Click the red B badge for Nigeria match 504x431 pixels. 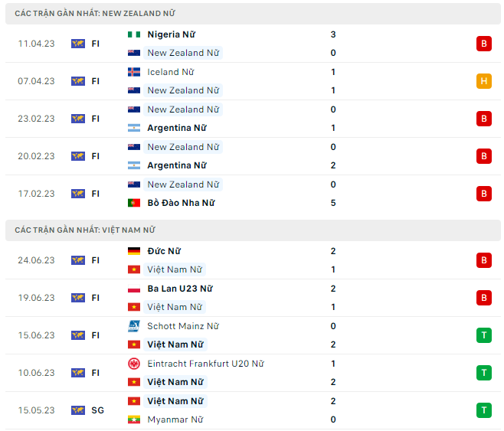pyautogui.click(x=483, y=44)
